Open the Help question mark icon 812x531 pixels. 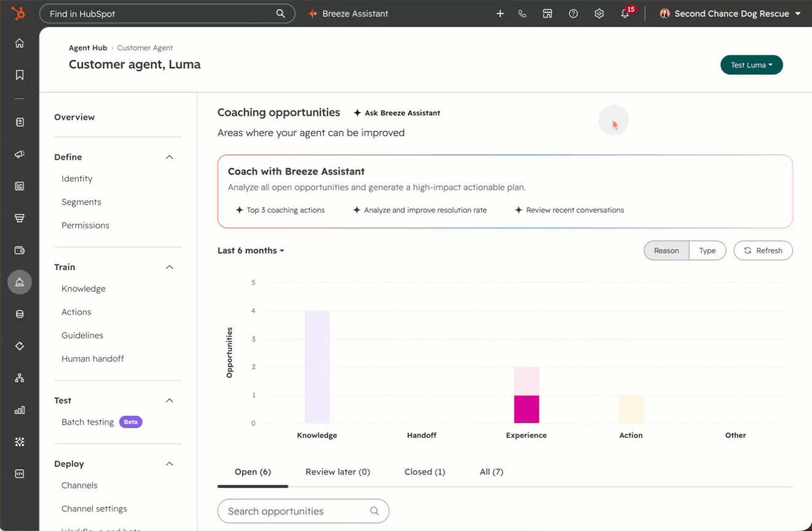pyautogui.click(x=573, y=14)
